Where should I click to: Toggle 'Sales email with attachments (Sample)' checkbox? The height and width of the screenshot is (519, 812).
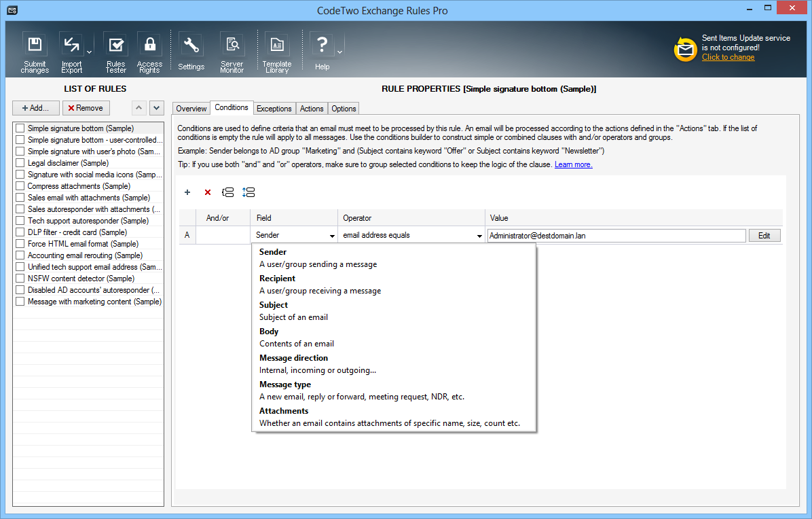(20, 198)
